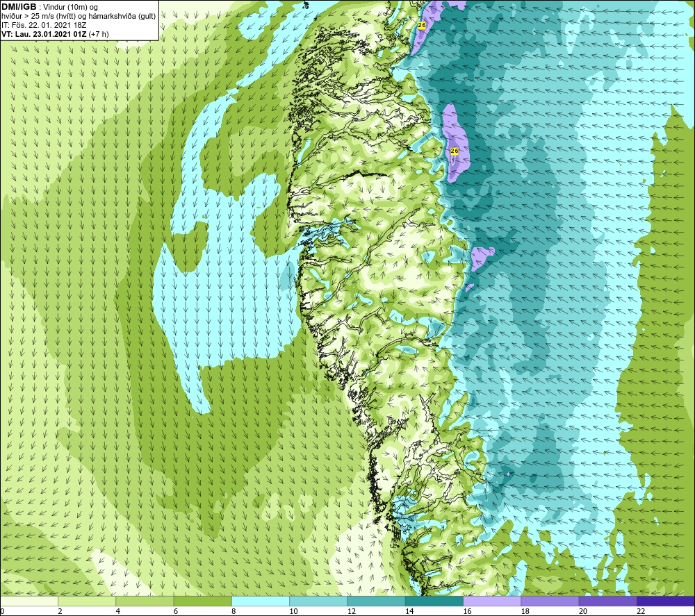
Task: Click the scale label '16' under the color bar
Action: click(467, 611)
